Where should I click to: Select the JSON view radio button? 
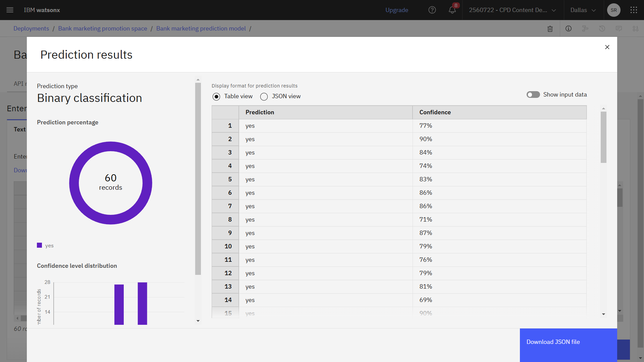[264, 97]
